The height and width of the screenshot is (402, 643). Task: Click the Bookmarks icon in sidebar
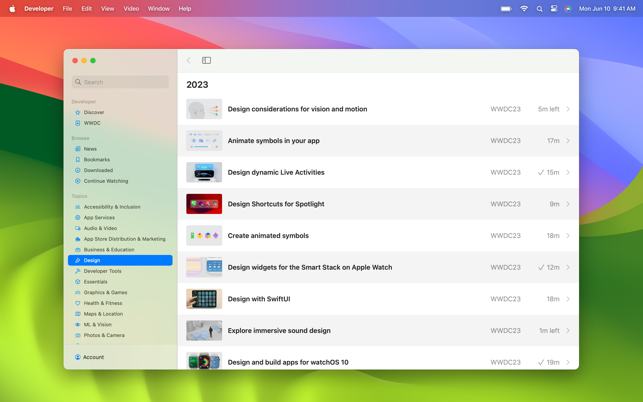[x=78, y=160]
